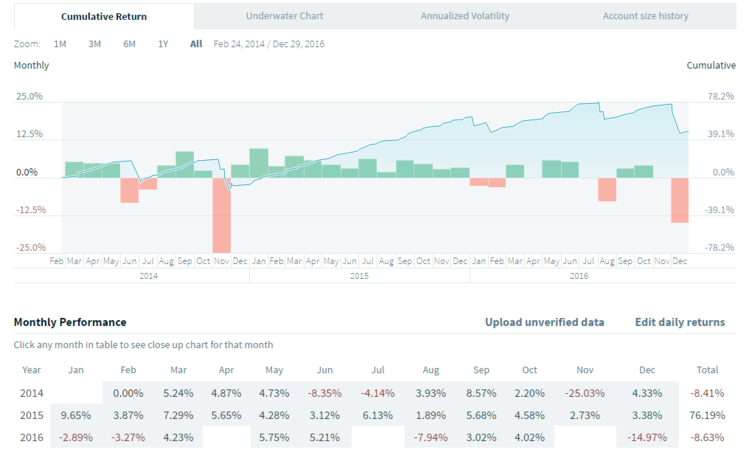Select August 2016 cell showing -7.94%
This screenshot has height=461, width=749.
coord(426,437)
